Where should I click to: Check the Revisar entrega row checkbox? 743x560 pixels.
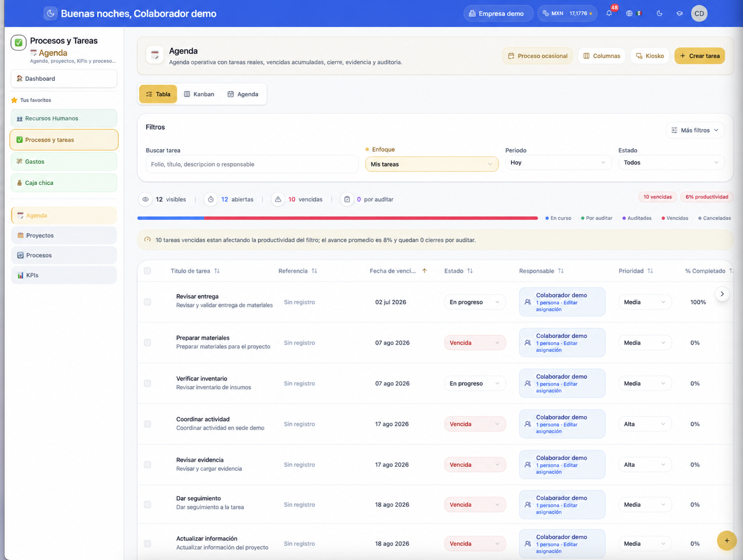pyautogui.click(x=148, y=302)
